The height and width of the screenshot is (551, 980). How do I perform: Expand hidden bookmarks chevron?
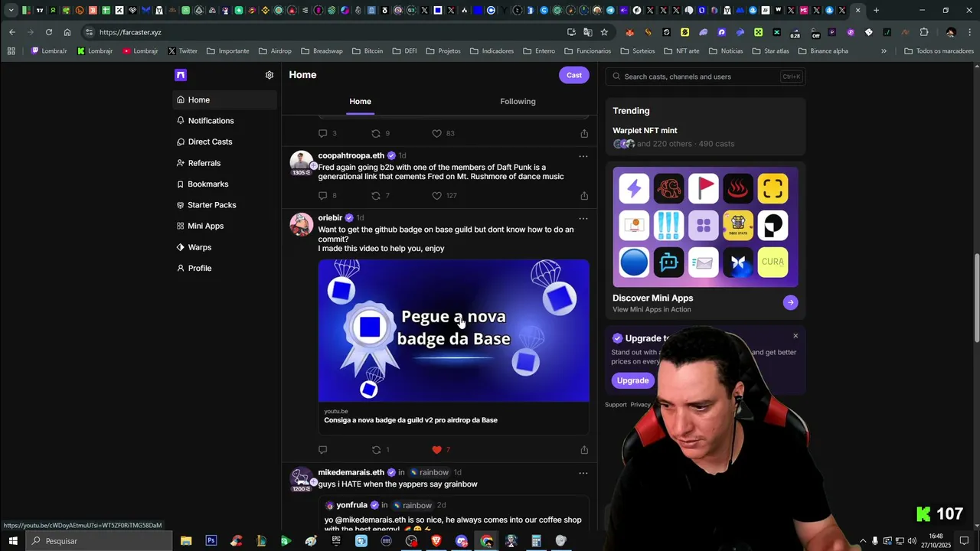(x=884, y=51)
